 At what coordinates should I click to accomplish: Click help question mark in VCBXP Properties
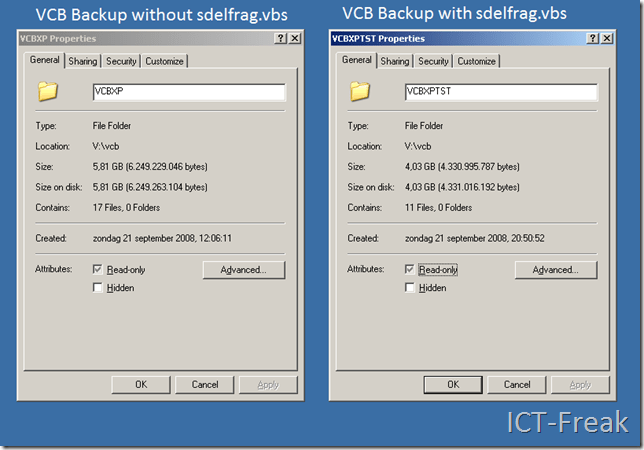coord(279,38)
